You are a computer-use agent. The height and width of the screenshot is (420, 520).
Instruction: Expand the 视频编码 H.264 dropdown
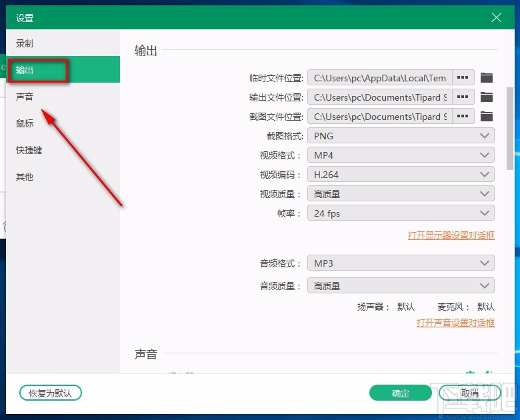coord(401,174)
